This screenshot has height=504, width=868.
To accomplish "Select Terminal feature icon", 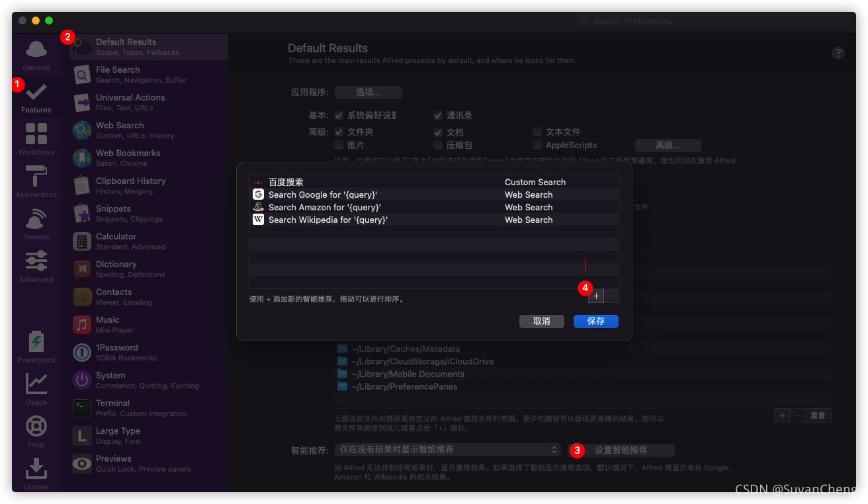I will click(82, 408).
